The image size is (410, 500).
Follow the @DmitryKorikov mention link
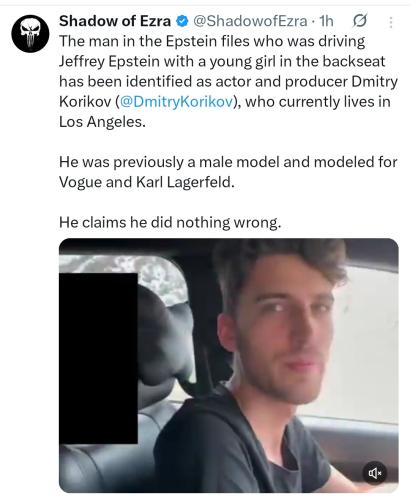[175, 102]
